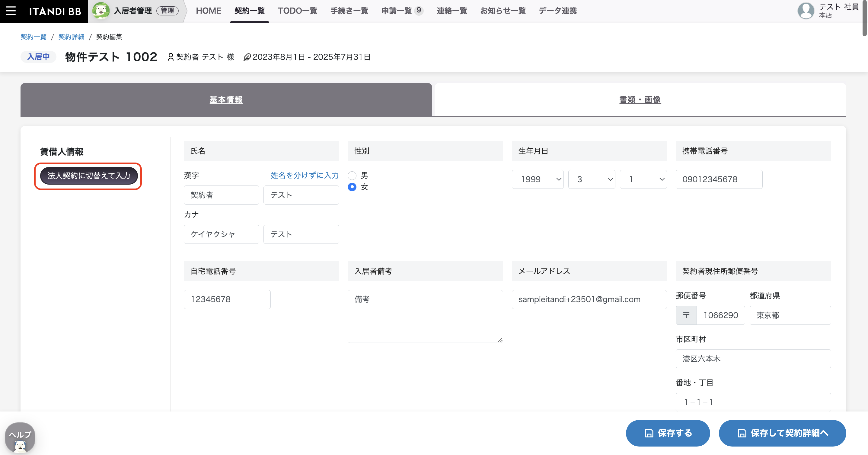Click the kana surname field ケイヤクシャ

222,234
